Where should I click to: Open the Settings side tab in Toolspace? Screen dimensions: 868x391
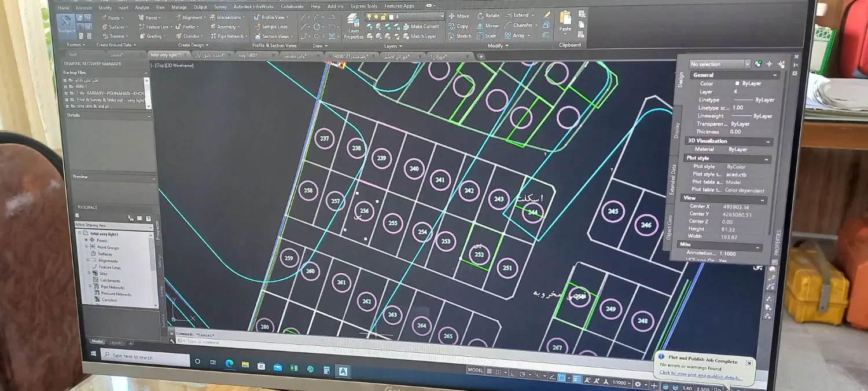[x=160, y=261]
